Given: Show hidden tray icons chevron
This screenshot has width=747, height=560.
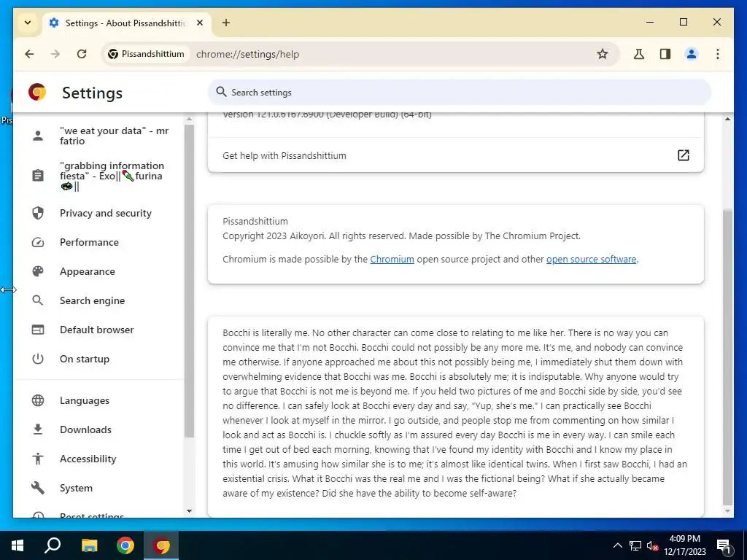Looking at the screenshot, I should tap(617, 545).
